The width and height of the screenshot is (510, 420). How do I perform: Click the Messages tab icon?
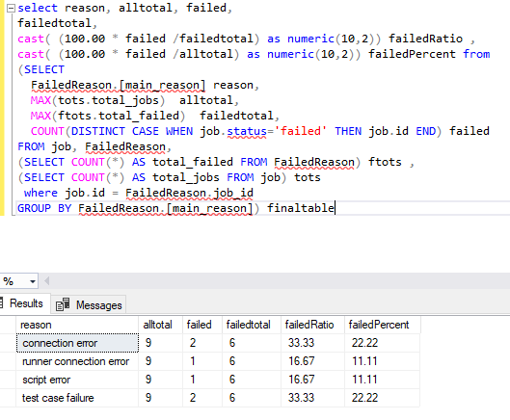(x=63, y=304)
